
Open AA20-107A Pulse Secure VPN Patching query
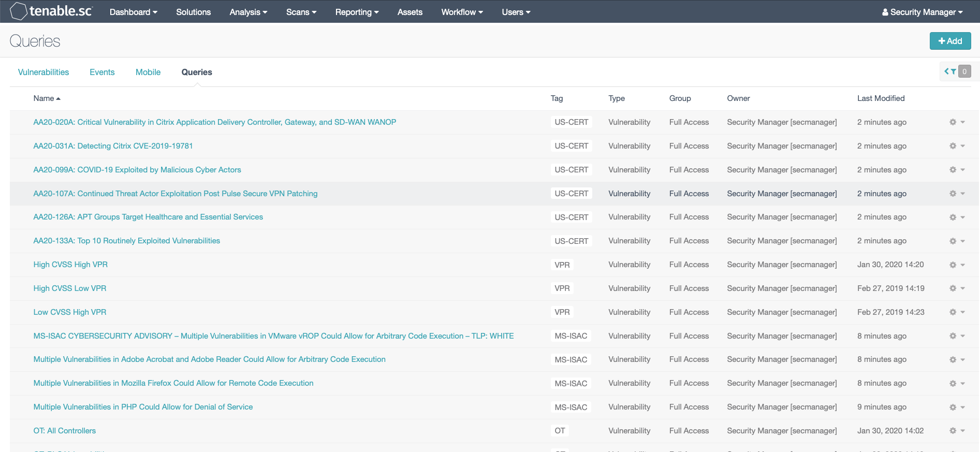[175, 194]
